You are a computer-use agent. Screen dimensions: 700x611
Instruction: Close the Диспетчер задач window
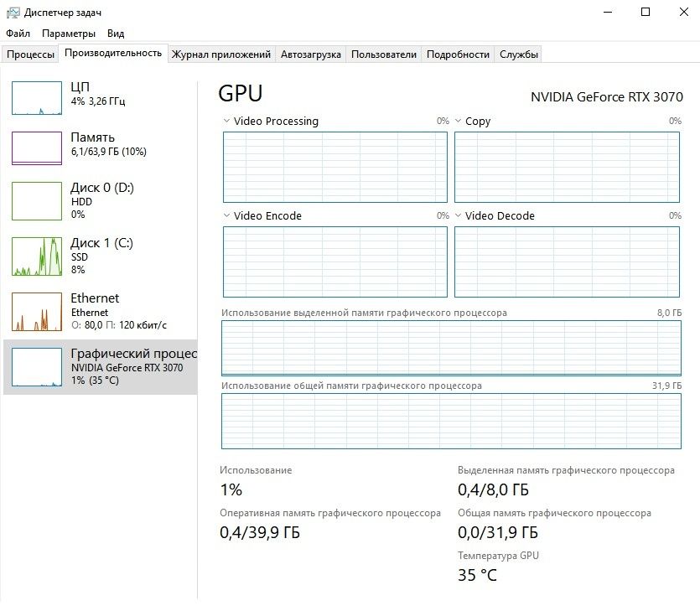tap(683, 12)
